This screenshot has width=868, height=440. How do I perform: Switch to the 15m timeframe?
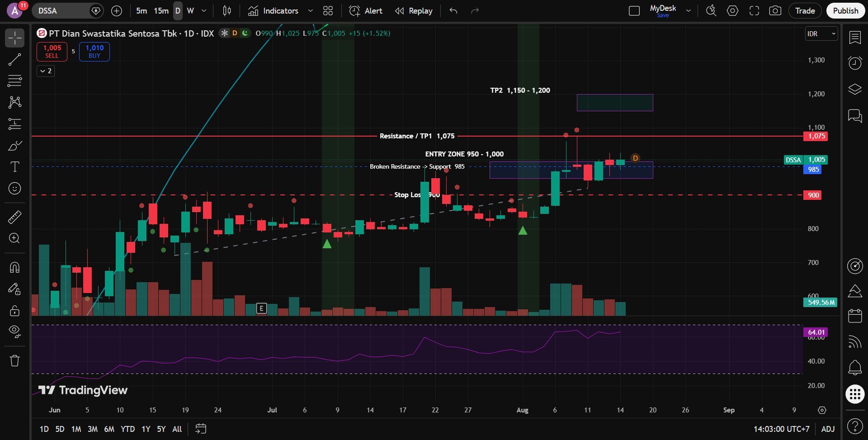tap(161, 11)
